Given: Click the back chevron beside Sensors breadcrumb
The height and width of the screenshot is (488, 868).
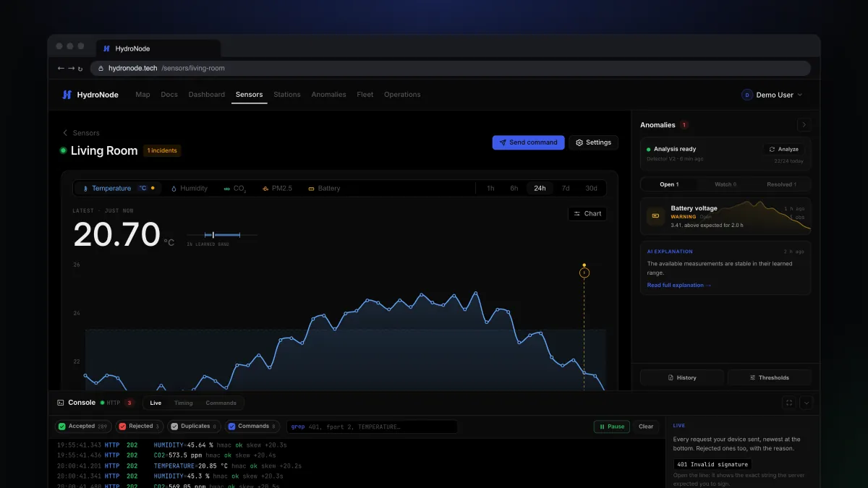Looking at the screenshot, I should coord(65,133).
